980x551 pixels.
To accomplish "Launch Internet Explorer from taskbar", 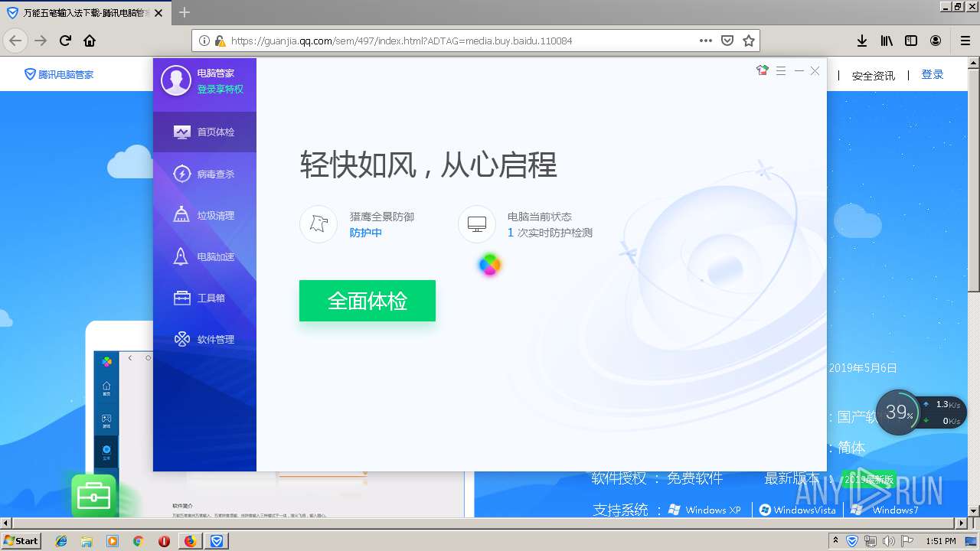I will tap(61, 541).
